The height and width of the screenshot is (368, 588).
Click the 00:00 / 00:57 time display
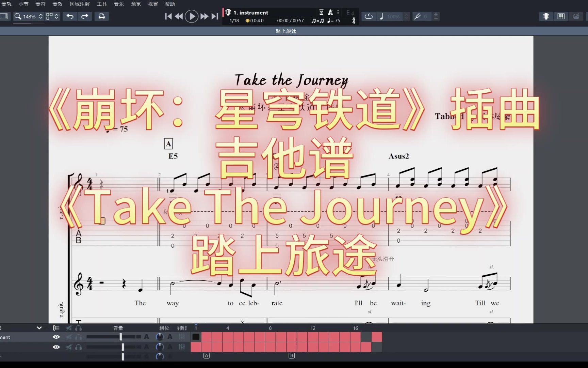(290, 21)
